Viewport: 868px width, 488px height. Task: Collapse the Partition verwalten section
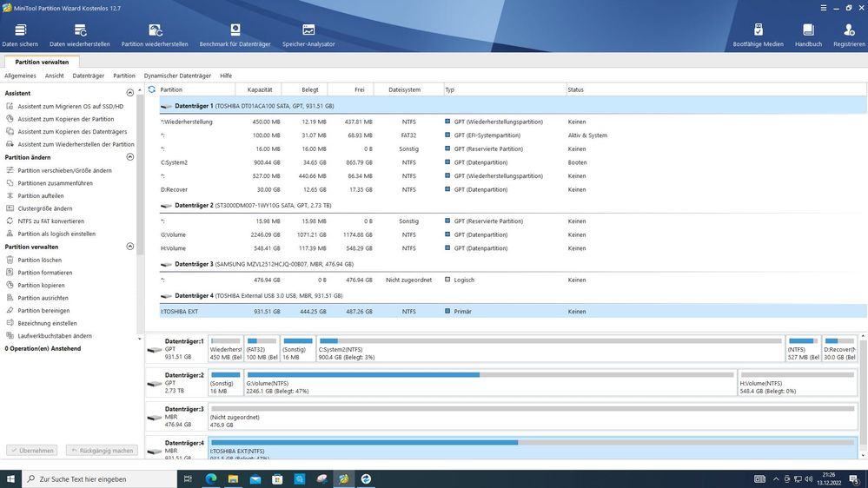point(130,247)
